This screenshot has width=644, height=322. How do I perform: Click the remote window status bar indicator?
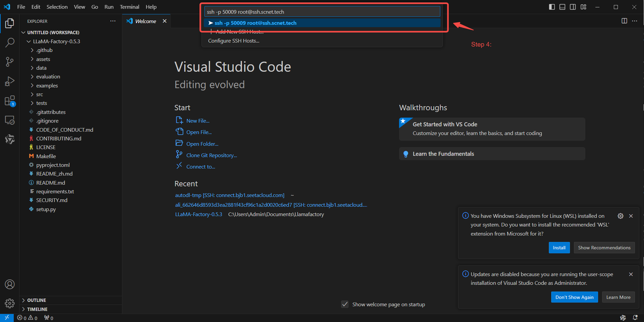pos(7,317)
